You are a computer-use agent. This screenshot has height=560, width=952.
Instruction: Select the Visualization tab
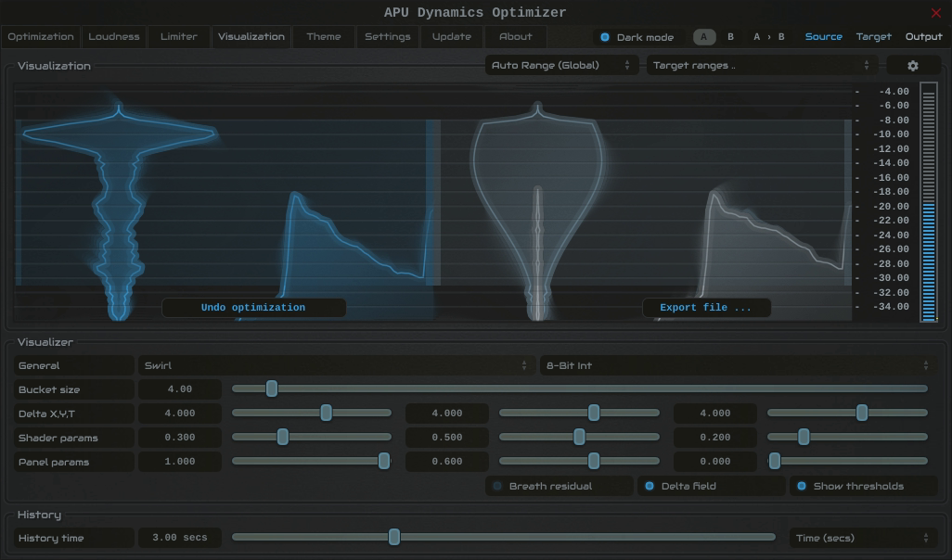(251, 37)
